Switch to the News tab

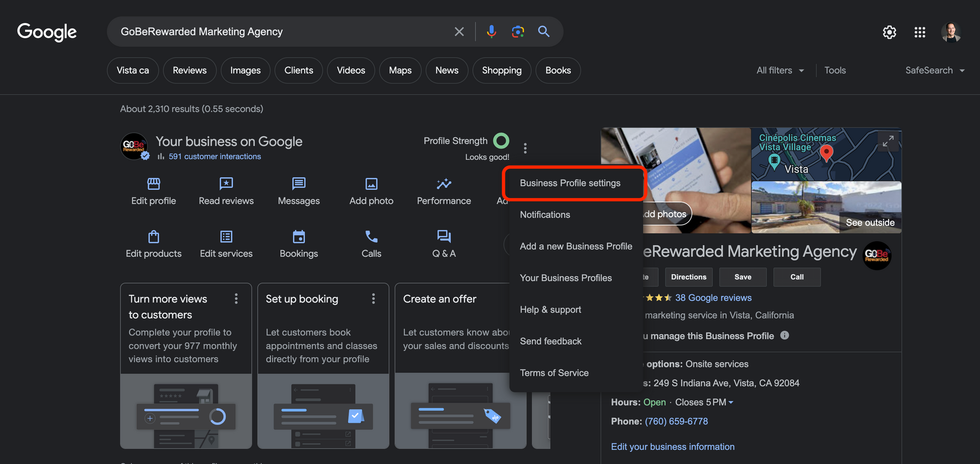tap(447, 70)
